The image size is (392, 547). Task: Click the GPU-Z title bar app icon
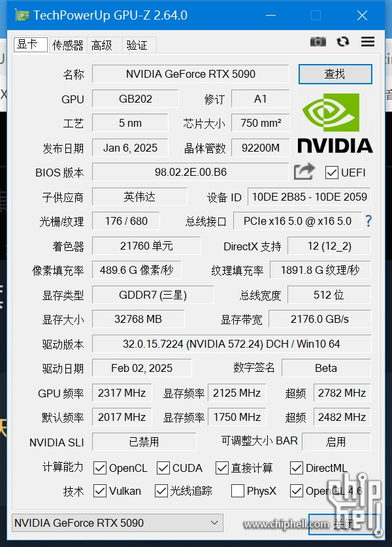coord(22,15)
